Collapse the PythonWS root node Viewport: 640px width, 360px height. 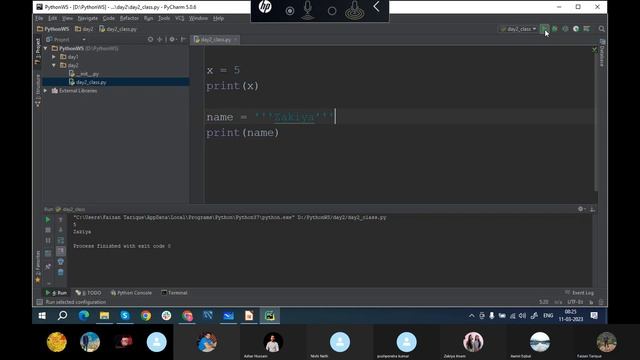tap(46, 48)
